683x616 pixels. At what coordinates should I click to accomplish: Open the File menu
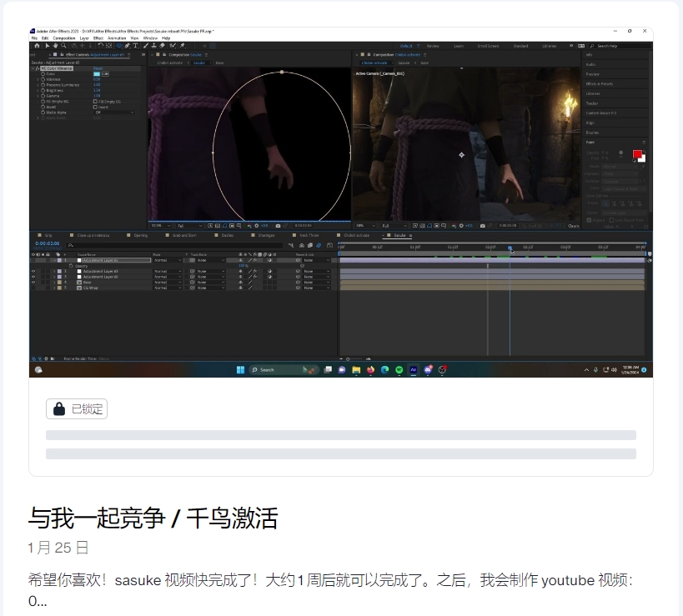[x=34, y=38]
